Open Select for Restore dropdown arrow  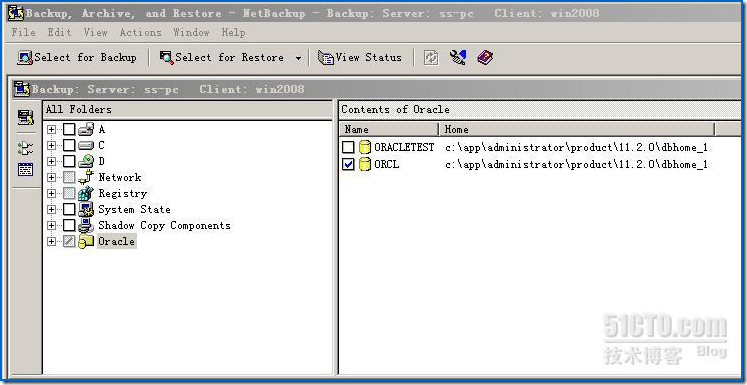[298, 58]
